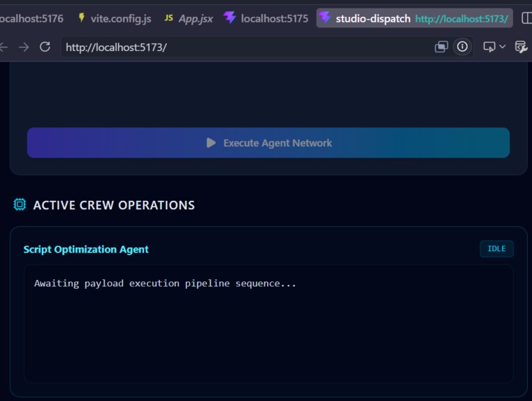Show page info via the circled i icon
Screen dimensions: 532x401
pos(462,46)
